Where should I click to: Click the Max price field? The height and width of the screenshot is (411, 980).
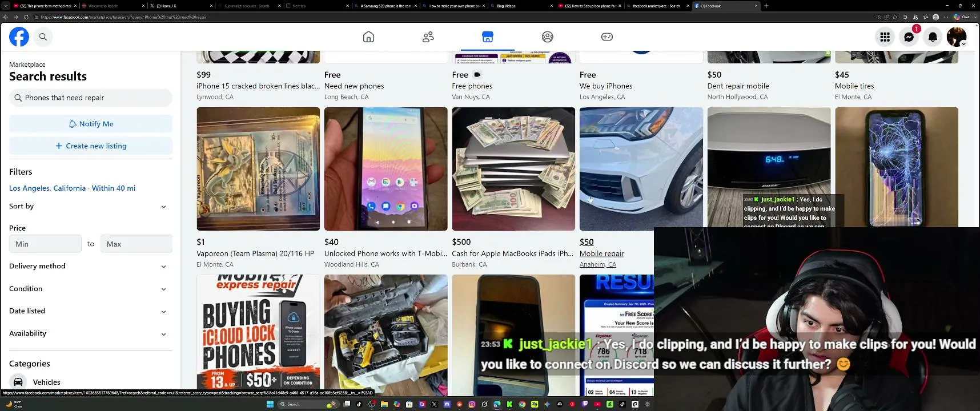pos(136,244)
